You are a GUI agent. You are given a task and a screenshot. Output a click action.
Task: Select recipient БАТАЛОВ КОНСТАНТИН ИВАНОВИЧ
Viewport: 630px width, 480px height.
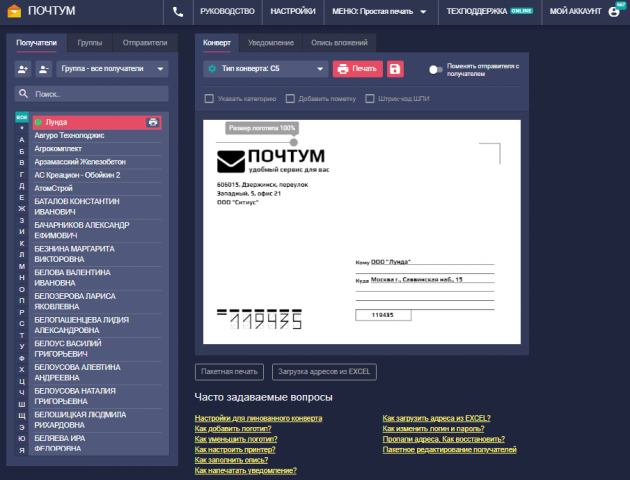click(97, 206)
